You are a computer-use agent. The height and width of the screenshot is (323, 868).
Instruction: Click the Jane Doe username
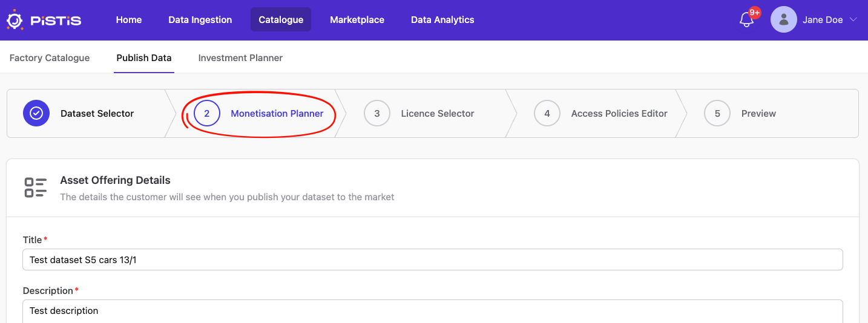click(823, 20)
